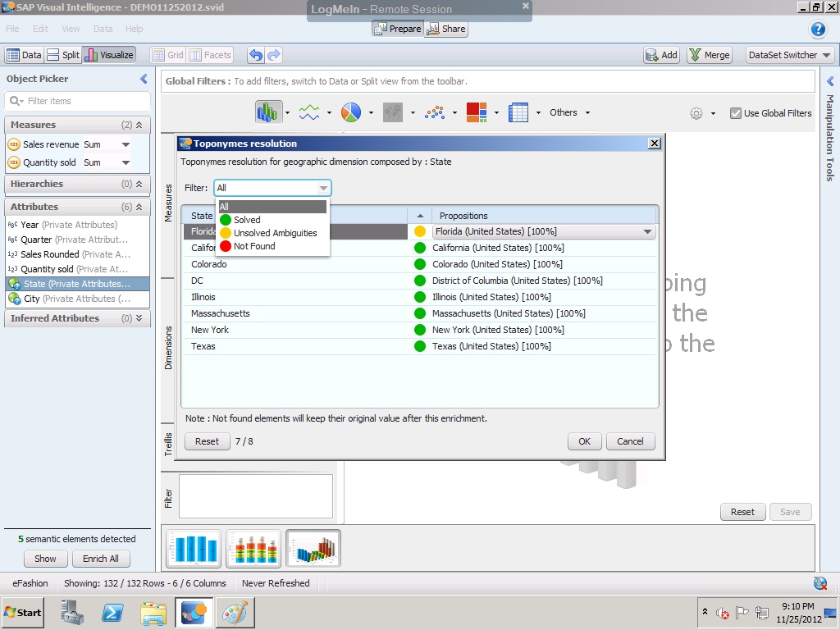Open the chart settings gear icon
The width and height of the screenshot is (840, 630).
(696, 113)
